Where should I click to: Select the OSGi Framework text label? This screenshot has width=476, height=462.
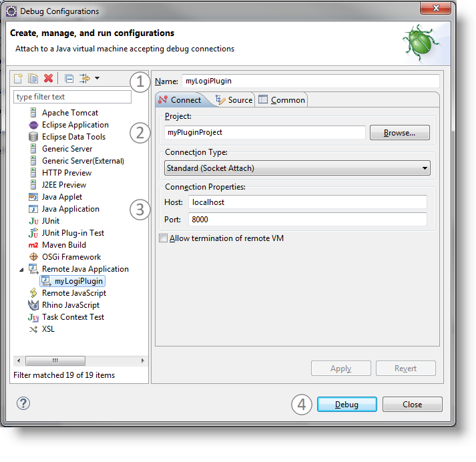pos(71,257)
